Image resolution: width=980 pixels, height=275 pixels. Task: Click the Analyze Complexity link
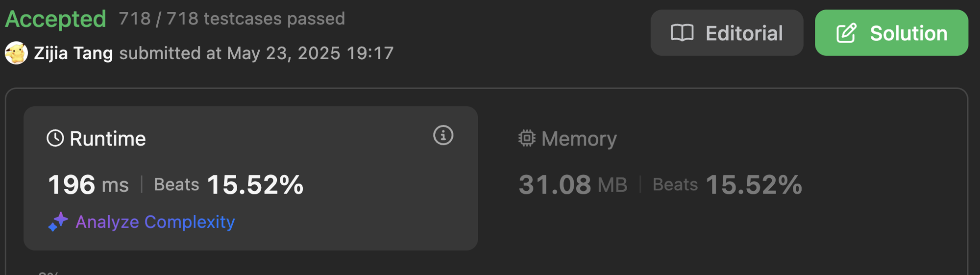[155, 222]
